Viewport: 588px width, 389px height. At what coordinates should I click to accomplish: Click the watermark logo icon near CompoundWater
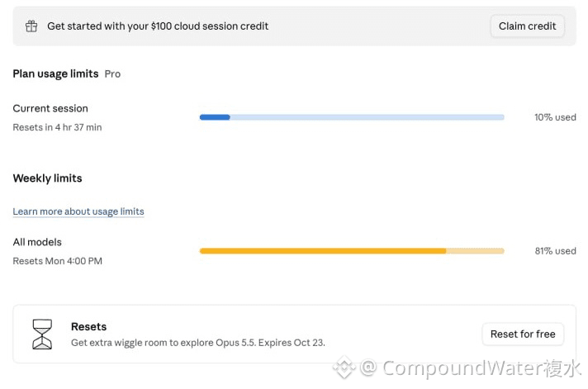click(x=344, y=368)
